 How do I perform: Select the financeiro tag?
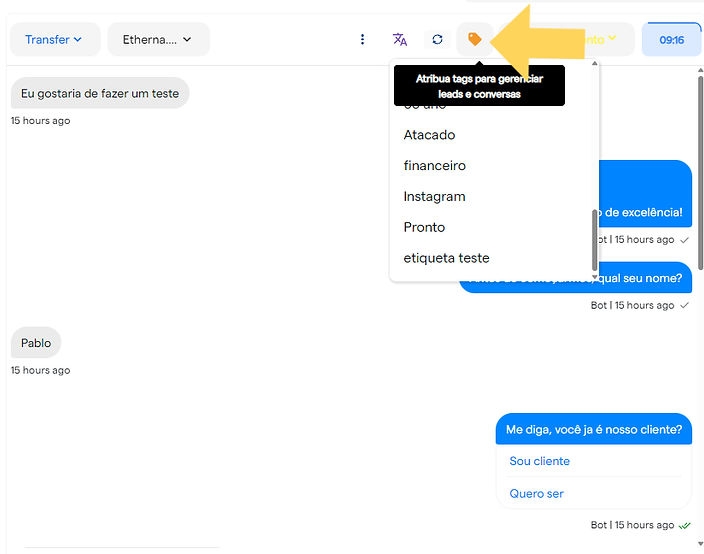pos(434,166)
